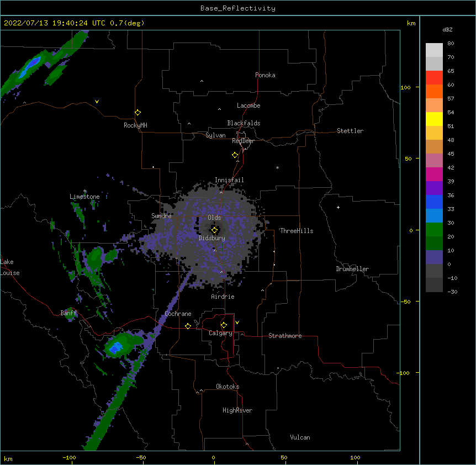Click the RockyMH label
Image resolution: width=476 pixels, height=465 pixels.
[x=135, y=125]
